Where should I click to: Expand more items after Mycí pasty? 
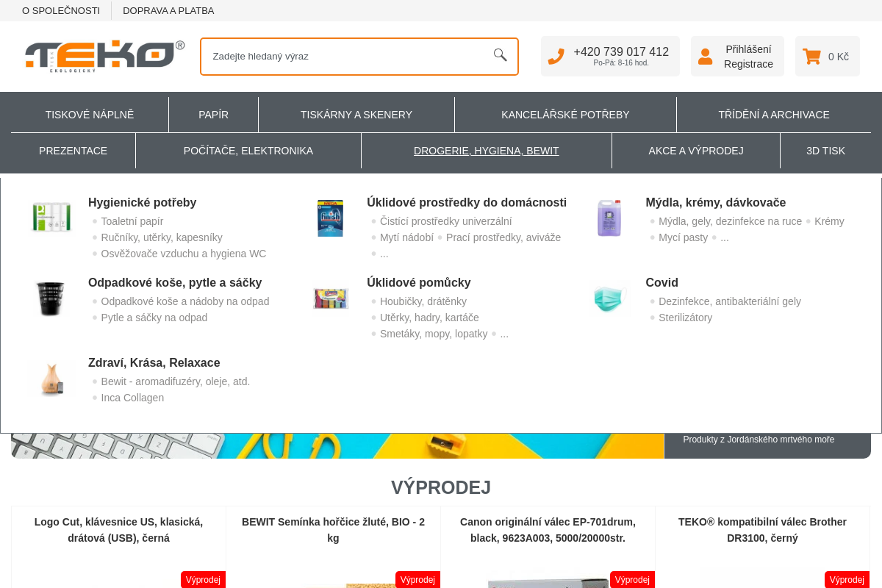pos(725,237)
